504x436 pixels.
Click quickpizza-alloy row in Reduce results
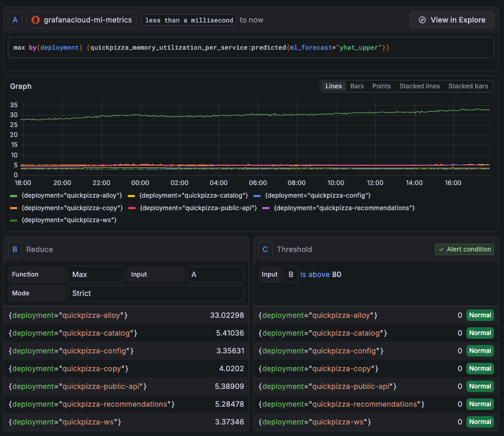click(126, 315)
